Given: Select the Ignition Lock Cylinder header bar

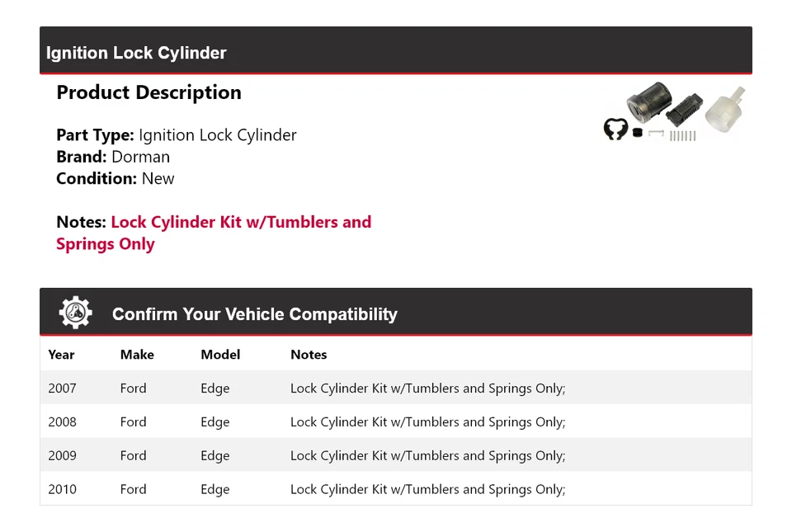Looking at the screenshot, I should point(396,50).
